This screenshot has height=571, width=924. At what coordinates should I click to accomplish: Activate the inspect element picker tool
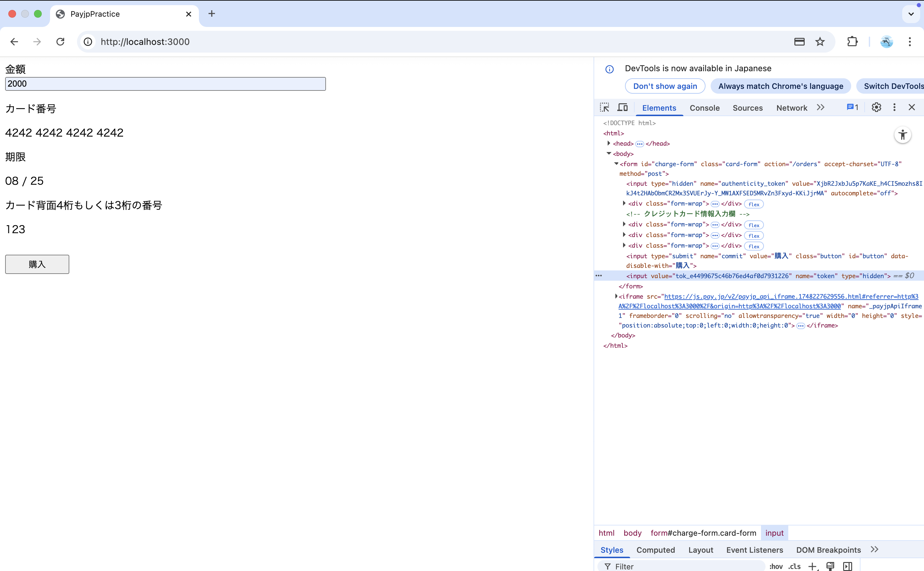click(604, 108)
